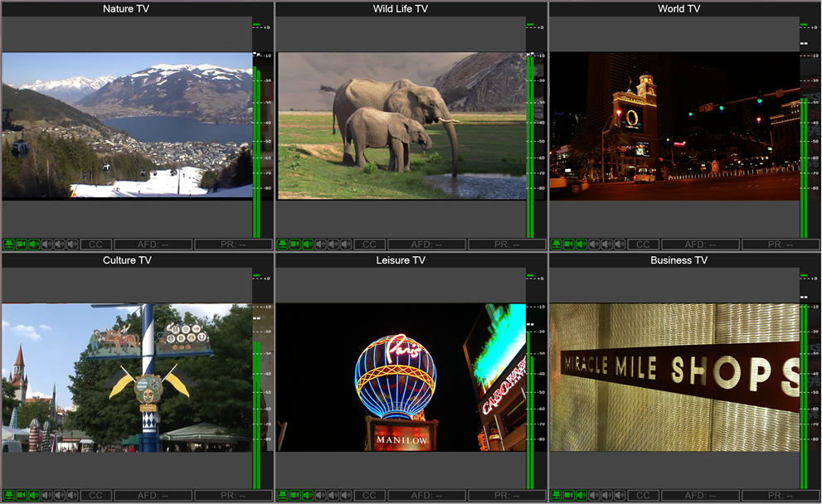Open the Wild Life TV elephant video

401,126
